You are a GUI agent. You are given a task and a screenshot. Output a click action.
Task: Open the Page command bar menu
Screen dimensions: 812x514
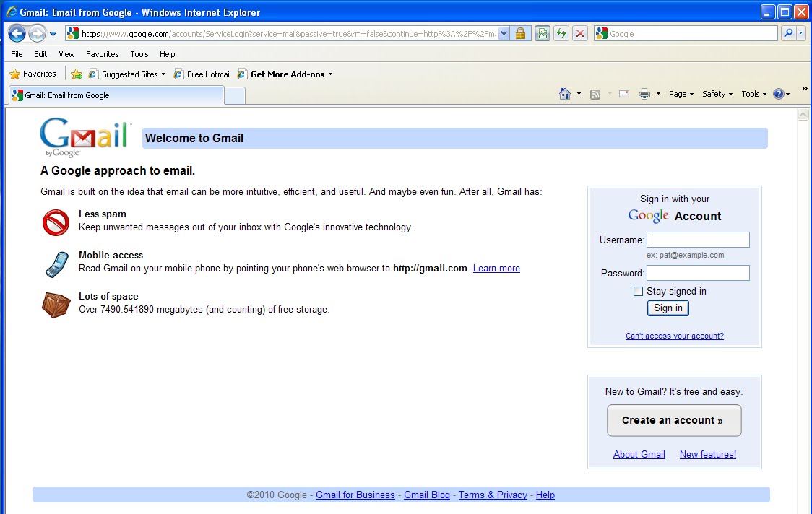point(681,94)
